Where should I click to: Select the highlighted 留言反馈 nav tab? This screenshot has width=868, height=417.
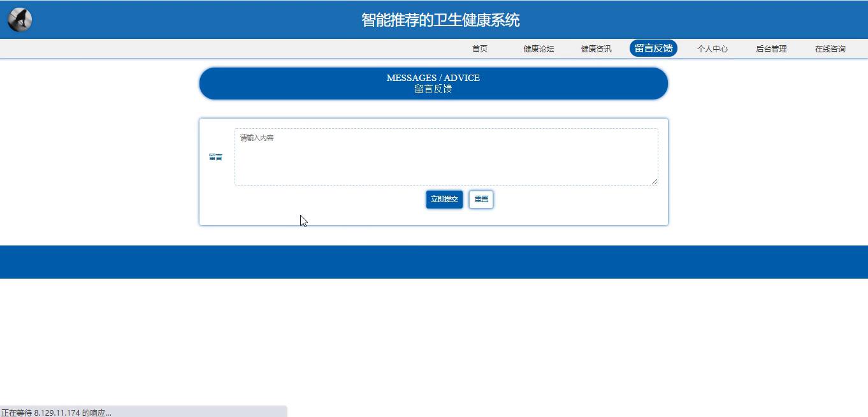coord(653,48)
